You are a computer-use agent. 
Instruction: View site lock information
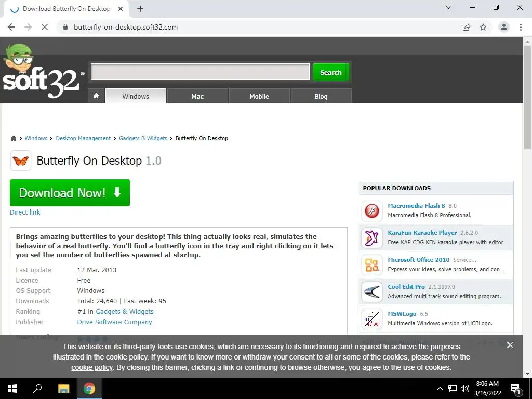coord(66,27)
